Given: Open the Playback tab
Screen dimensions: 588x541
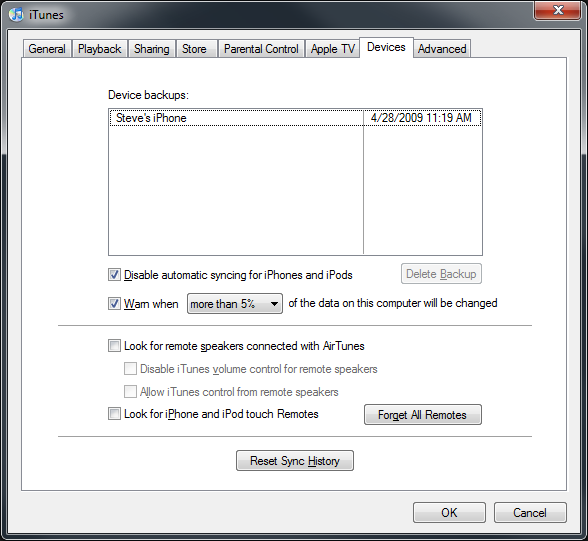Looking at the screenshot, I should 99,49.
